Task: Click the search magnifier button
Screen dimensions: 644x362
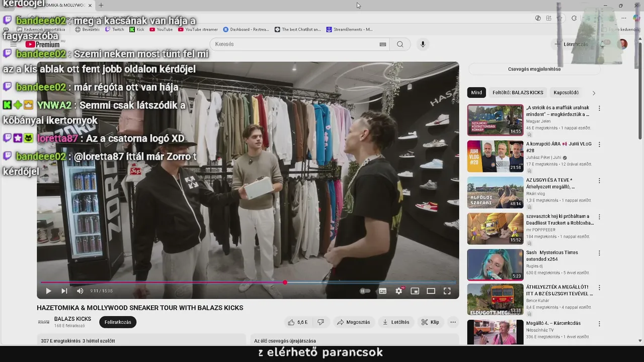Action: (400, 44)
